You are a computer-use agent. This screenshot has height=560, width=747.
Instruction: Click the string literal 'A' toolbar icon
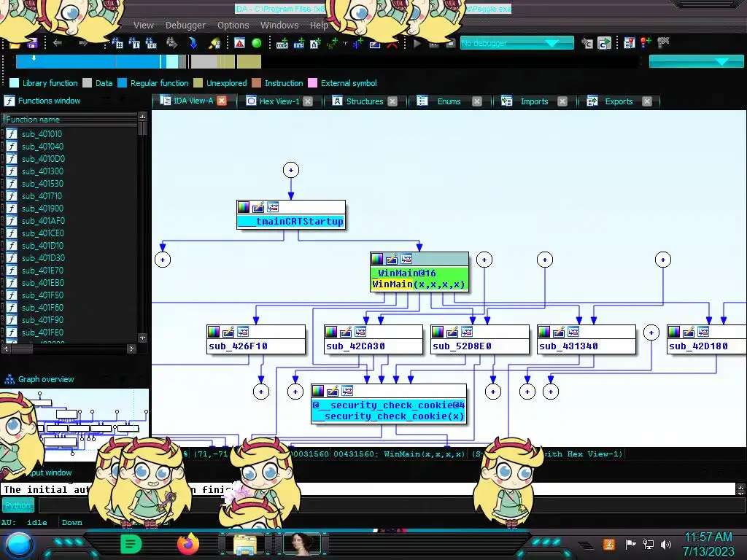pos(315,44)
